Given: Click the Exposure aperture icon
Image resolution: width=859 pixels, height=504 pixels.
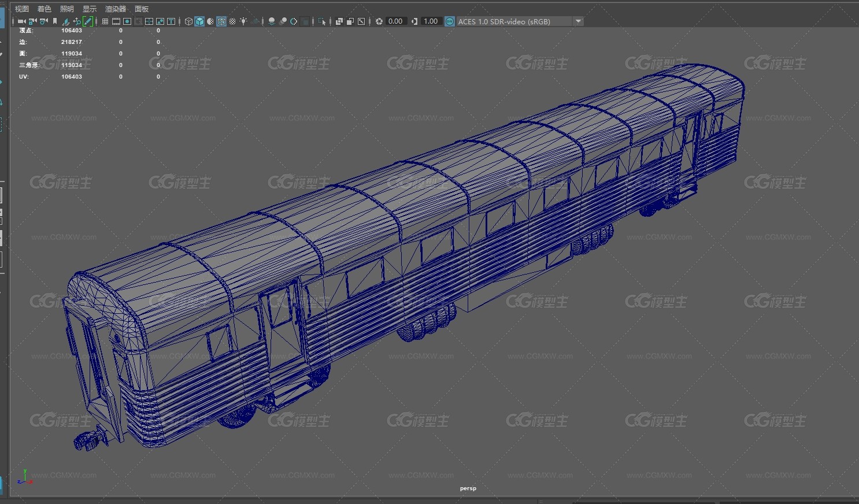Looking at the screenshot, I should [x=379, y=21].
